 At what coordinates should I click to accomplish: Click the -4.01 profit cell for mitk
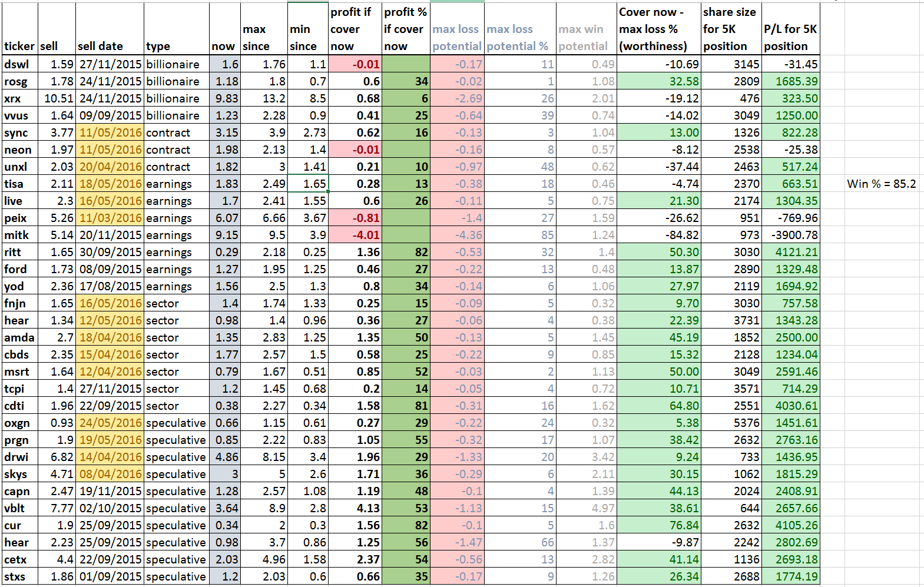[x=355, y=235]
